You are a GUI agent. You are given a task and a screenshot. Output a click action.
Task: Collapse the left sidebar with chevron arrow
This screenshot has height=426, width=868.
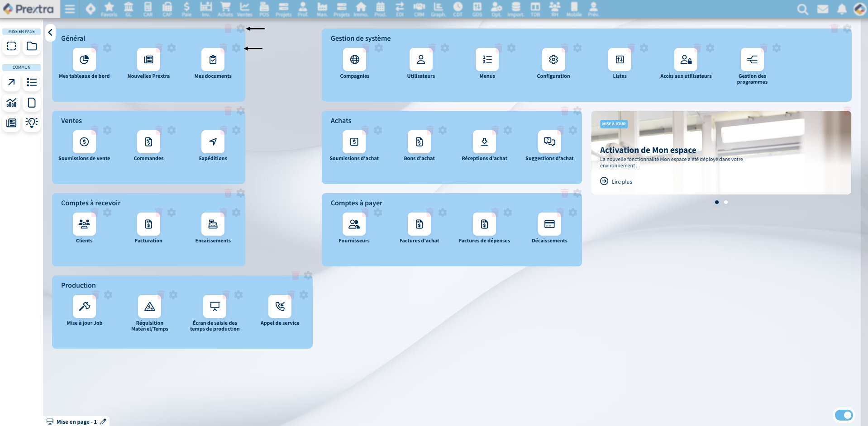pos(50,33)
